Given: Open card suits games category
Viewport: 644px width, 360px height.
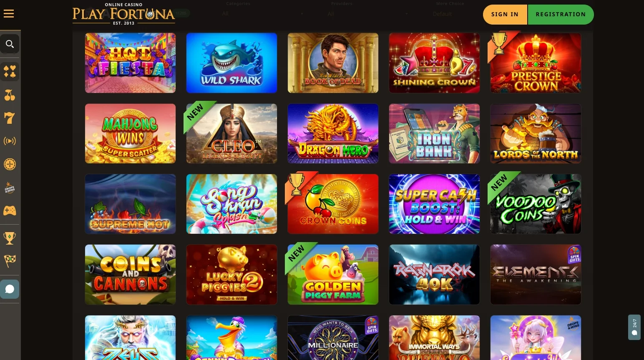Looking at the screenshot, I should 10,72.
